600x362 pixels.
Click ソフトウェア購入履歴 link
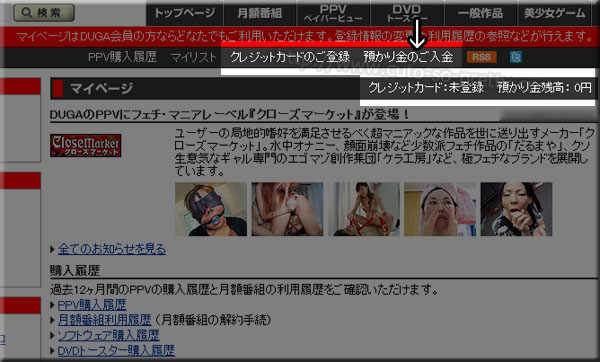point(108,336)
